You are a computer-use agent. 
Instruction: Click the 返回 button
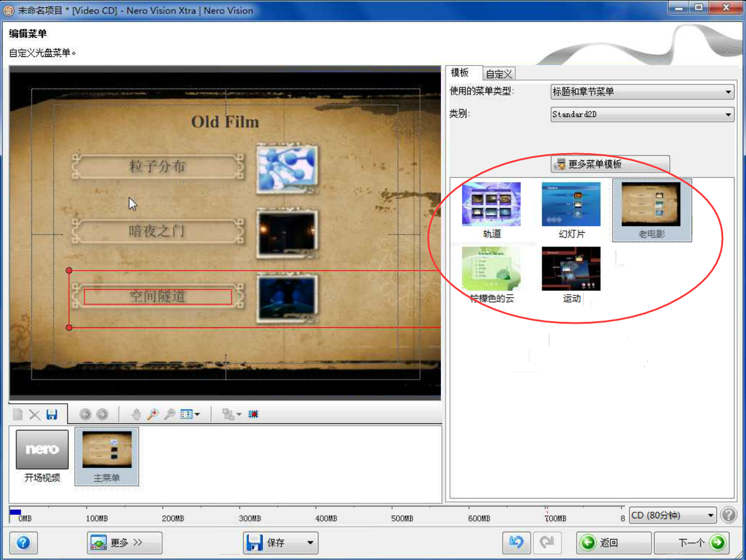coord(613,543)
